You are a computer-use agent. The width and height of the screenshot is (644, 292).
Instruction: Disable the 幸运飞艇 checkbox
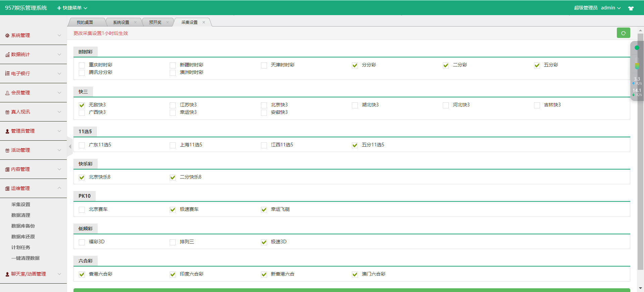(264, 209)
